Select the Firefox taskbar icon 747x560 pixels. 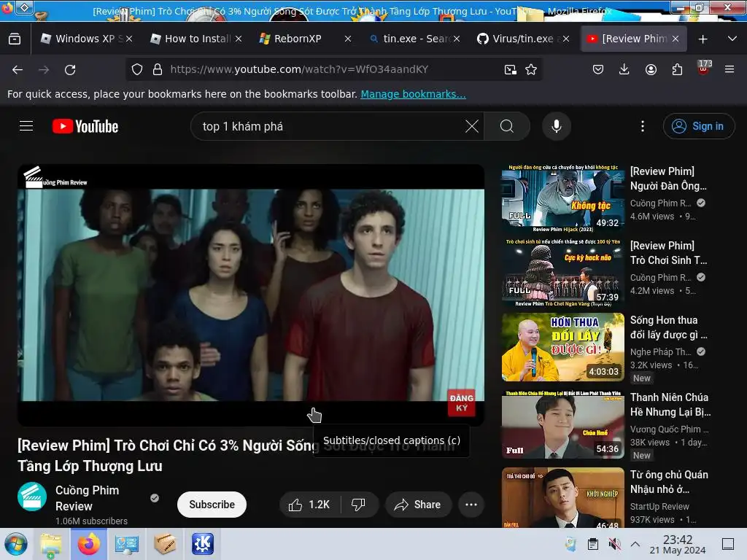click(x=88, y=544)
